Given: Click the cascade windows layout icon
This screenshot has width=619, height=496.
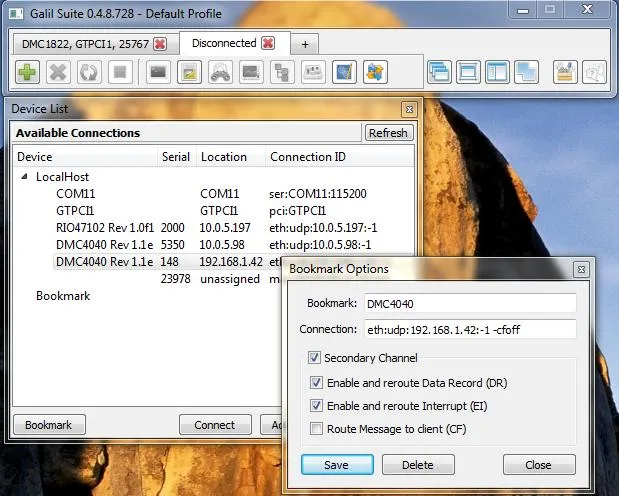Looking at the screenshot, I should coord(439,72).
